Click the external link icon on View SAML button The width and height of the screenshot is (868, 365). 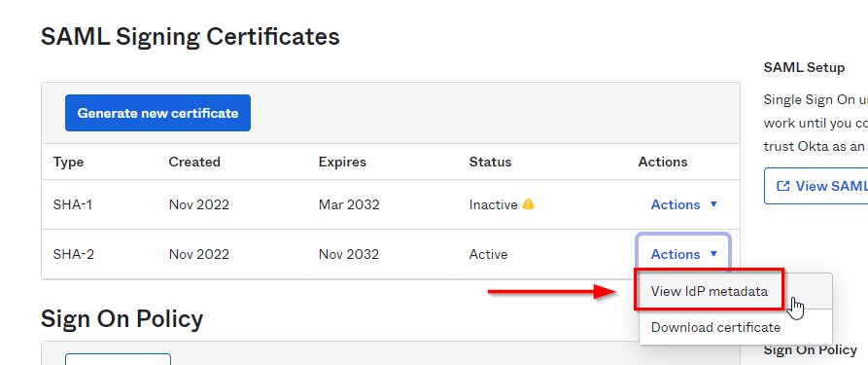(783, 186)
